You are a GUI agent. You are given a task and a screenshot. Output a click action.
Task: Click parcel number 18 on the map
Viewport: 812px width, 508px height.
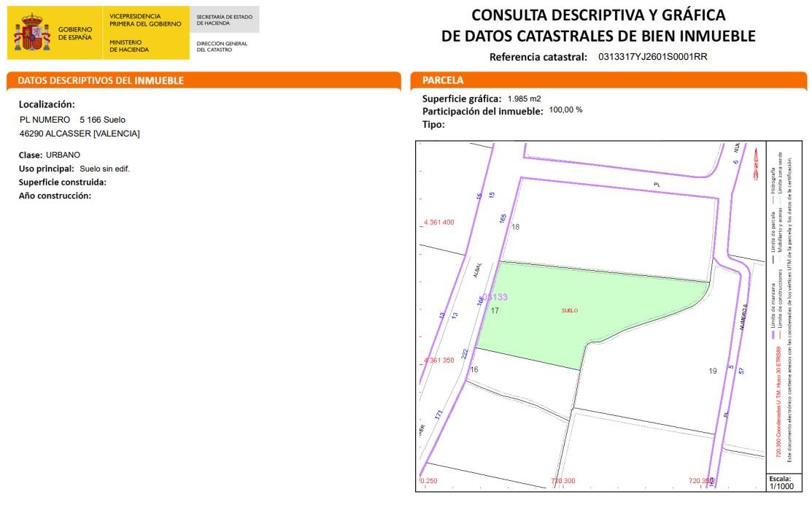click(x=515, y=227)
